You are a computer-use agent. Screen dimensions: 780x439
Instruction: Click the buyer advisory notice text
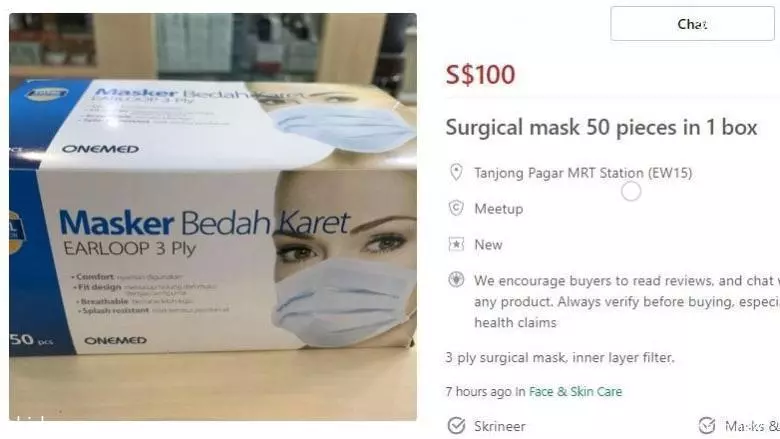pos(627,301)
